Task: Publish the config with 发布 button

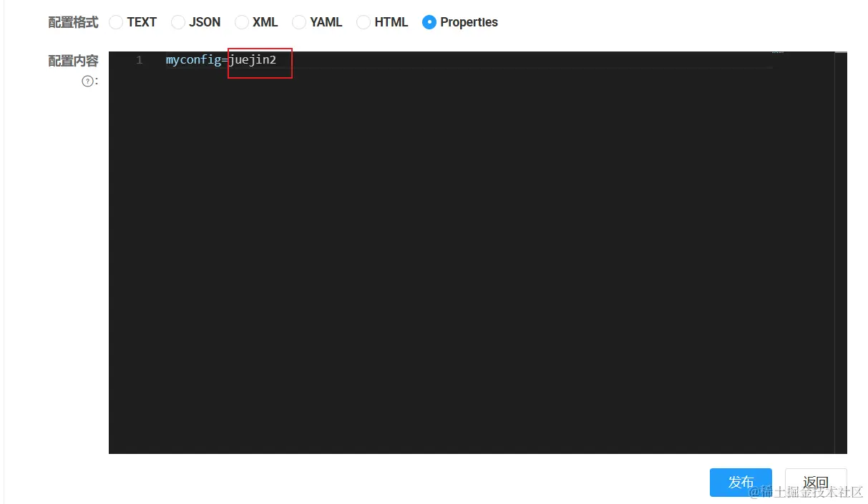Action: point(741,483)
